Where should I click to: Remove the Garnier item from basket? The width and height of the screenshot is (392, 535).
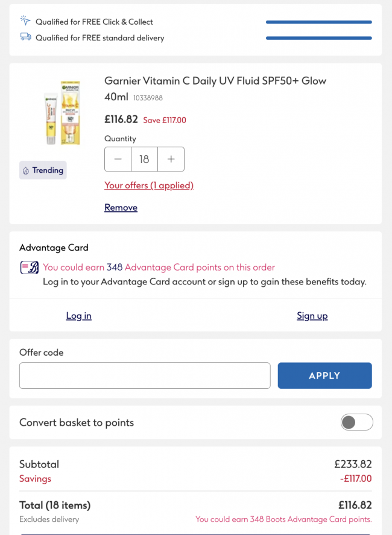tap(121, 207)
